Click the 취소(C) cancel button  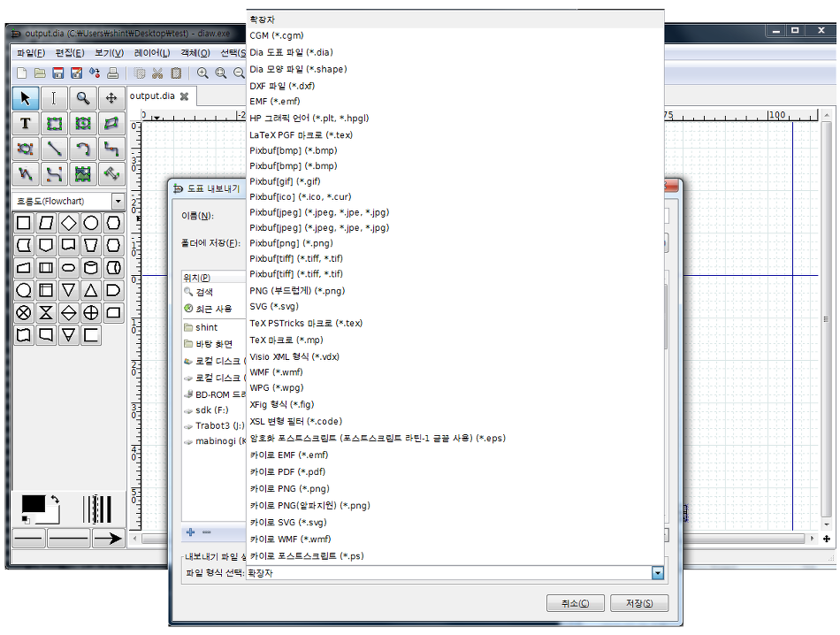pos(576,603)
